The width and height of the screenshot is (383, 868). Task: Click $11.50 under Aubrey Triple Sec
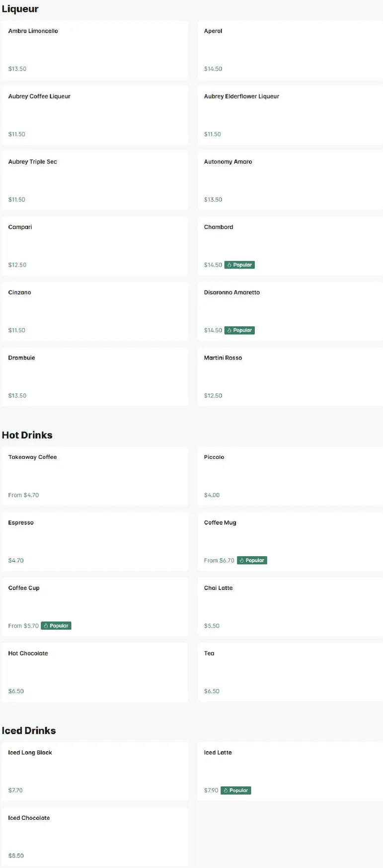point(17,200)
